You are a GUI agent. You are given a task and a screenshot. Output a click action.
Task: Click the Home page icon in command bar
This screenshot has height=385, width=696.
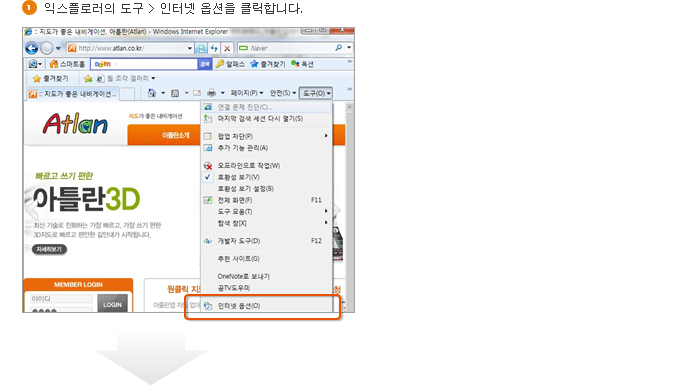pyautogui.click(x=152, y=93)
